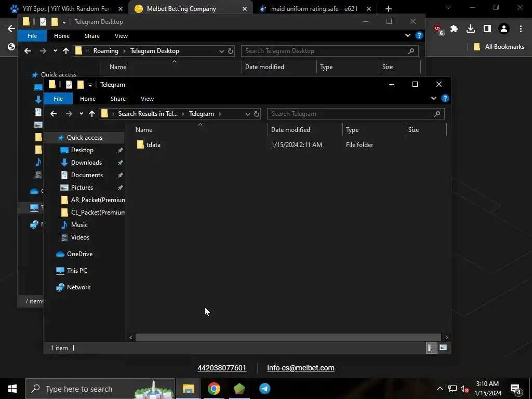The image size is (532, 399).
Task: Open Documents in the navigation pane
Action: (x=87, y=175)
